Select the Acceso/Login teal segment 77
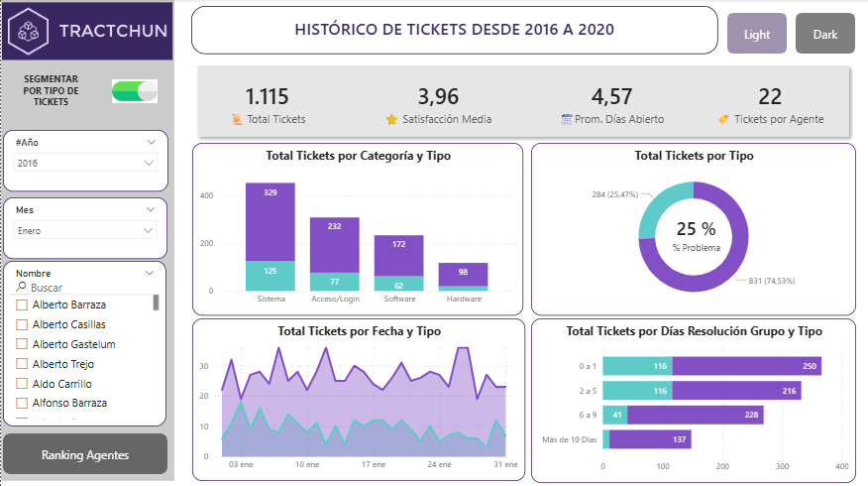 click(x=334, y=282)
